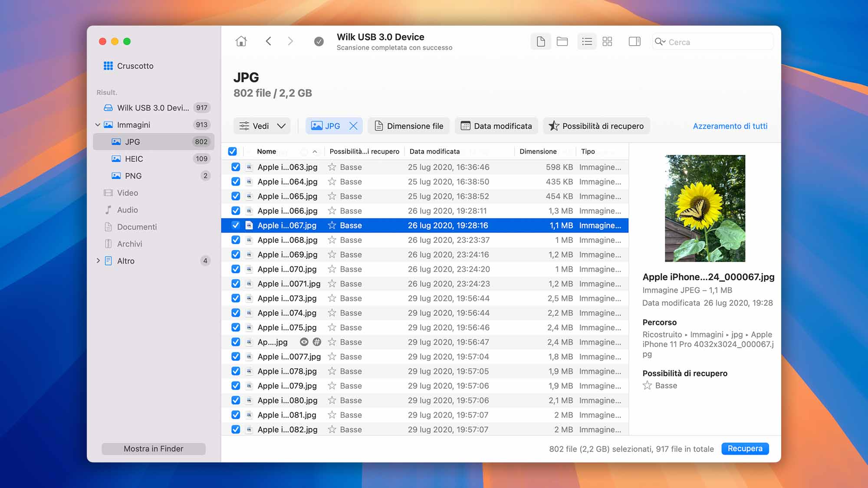868x488 pixels.
Task: Uncheck Apple i...082.jpg checkbox
Action: click(x=236, y=429)
